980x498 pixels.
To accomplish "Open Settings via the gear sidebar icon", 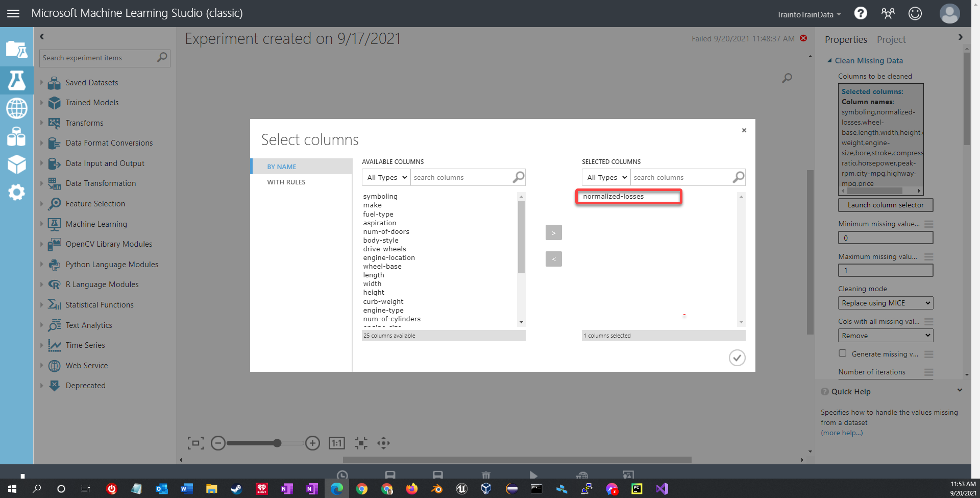I will (17, 193).
